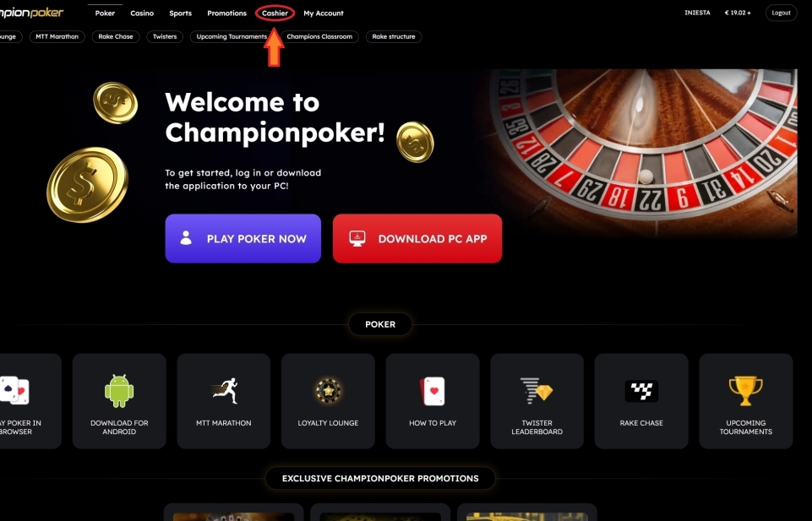Select the Twisters submenu pill
This screenshot has height=521, width=812.
pos(165,37)
